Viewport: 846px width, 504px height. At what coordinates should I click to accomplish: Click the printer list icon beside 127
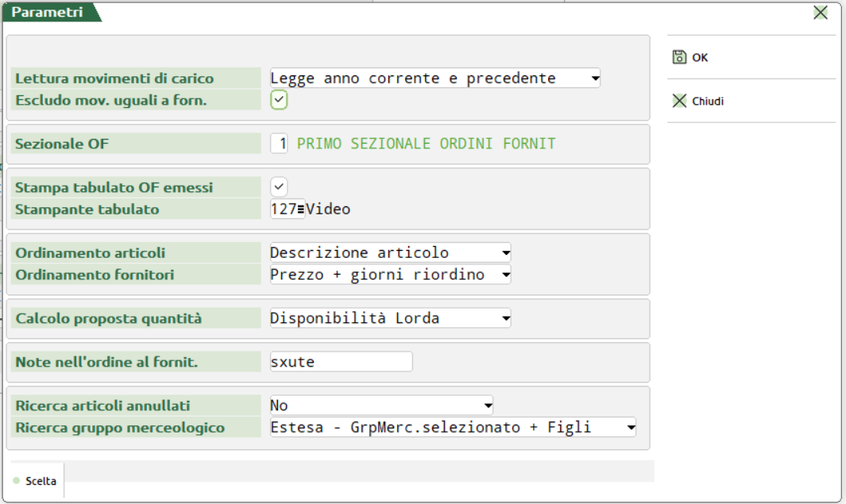pyautogui.click(x=301, y=210)
